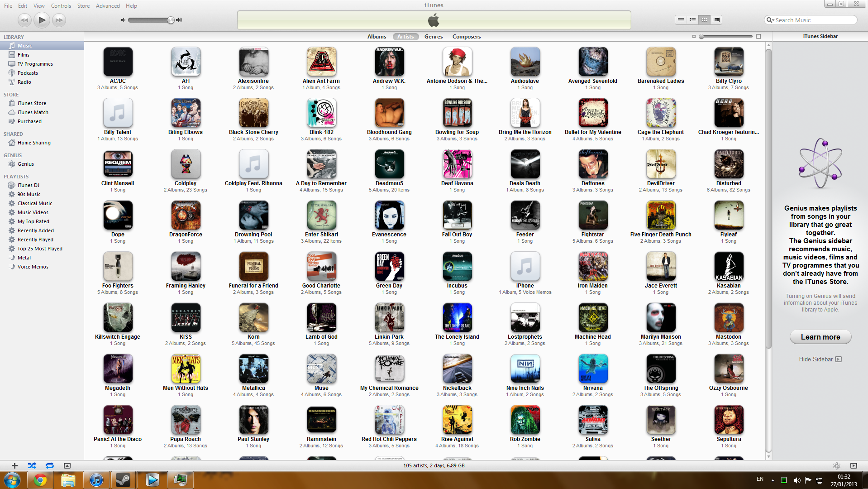Play the current track with the Play button
The image size is (868, 489).
tap(42, 20)
